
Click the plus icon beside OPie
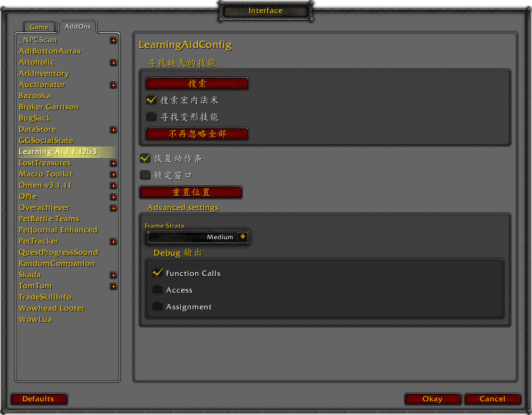click(x=113, y=197)
